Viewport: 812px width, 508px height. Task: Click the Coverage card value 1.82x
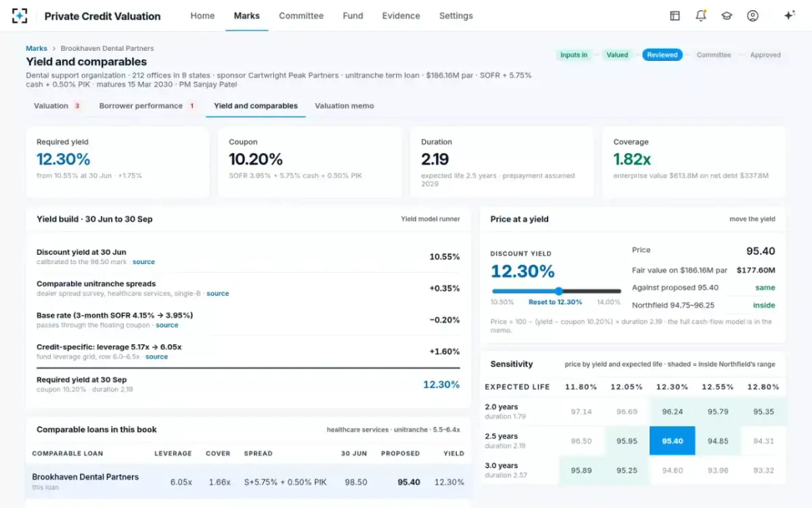pos(632,159)
